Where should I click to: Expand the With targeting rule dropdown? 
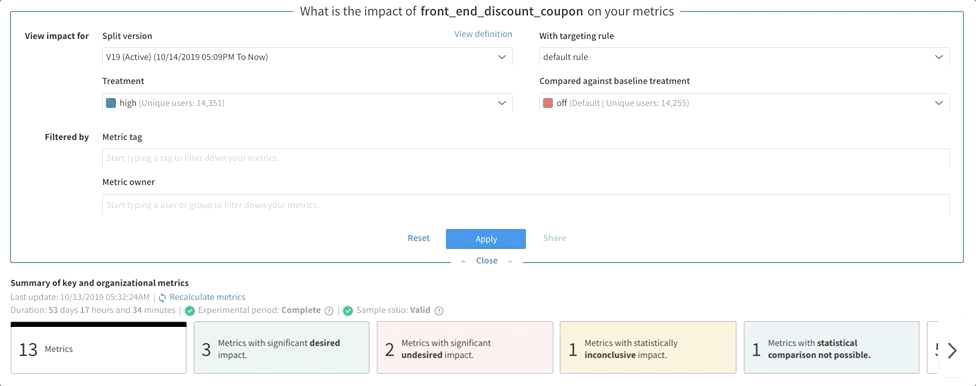pyautogui.click(x=744, y=57)
